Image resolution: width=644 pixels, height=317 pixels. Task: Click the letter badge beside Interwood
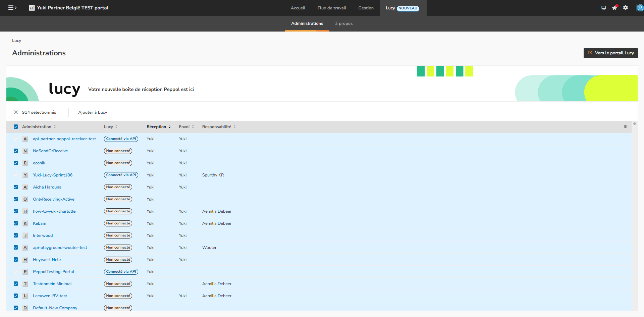25,235
